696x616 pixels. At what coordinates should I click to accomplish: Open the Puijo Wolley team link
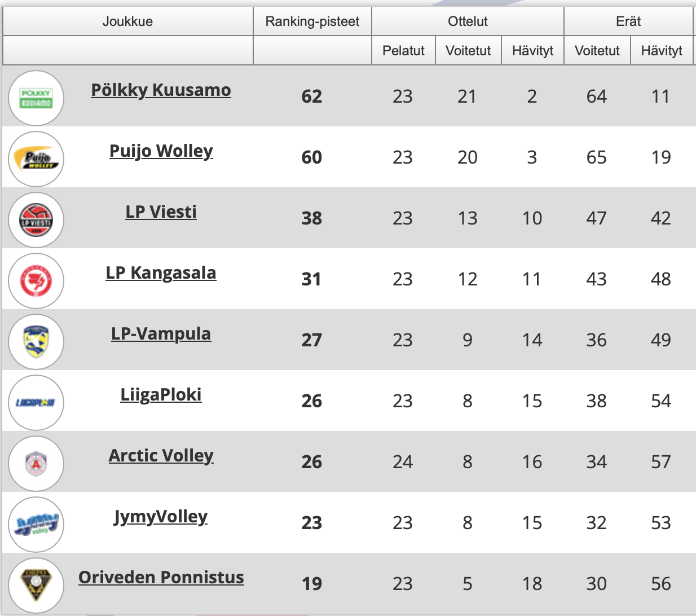tap(161, 151)
